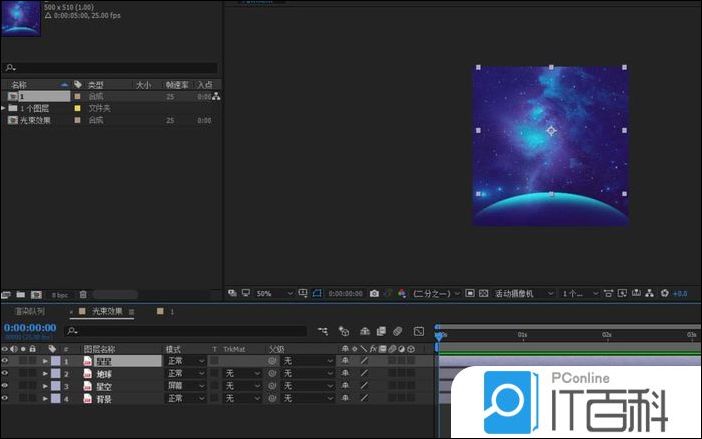
Task: Expand the 1 个图层 folder
Action: pos(4,108)
